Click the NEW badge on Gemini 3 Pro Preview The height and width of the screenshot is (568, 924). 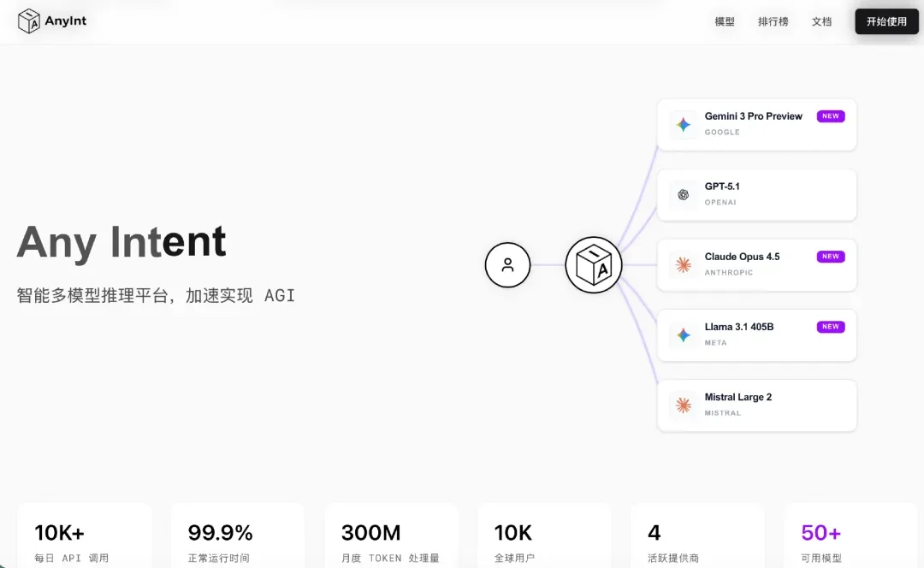[830, 115]
